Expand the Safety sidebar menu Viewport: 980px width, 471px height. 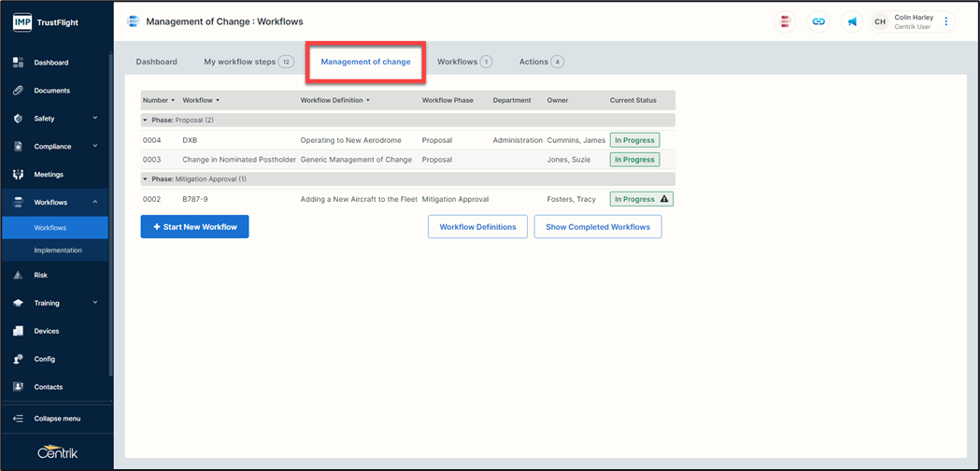pos(94,119)
